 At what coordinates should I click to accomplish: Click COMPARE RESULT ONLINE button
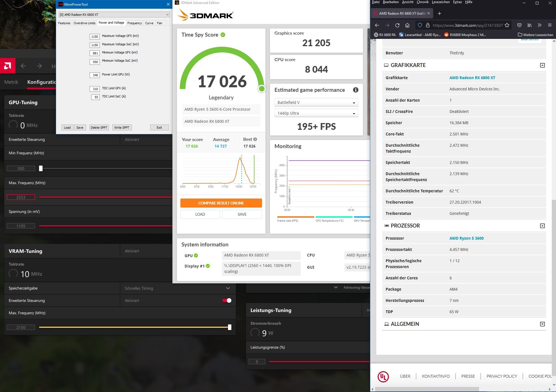tap(221, 203)
